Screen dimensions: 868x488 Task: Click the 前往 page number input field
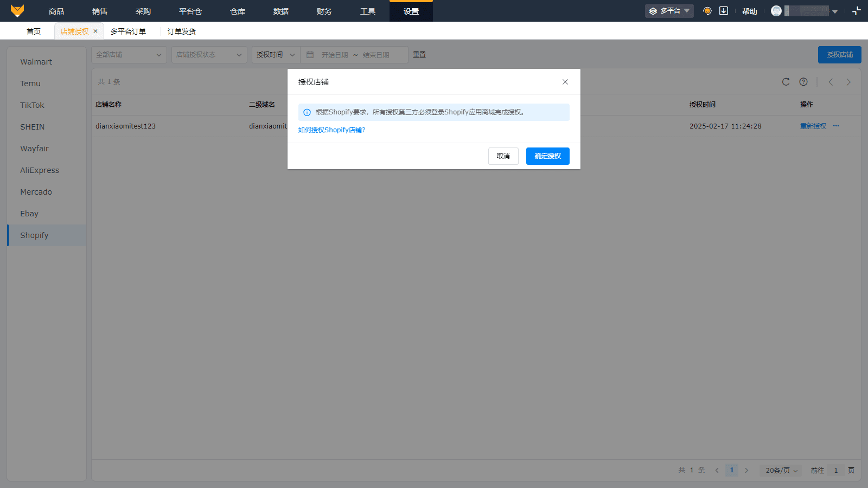[x=835, y=470]
